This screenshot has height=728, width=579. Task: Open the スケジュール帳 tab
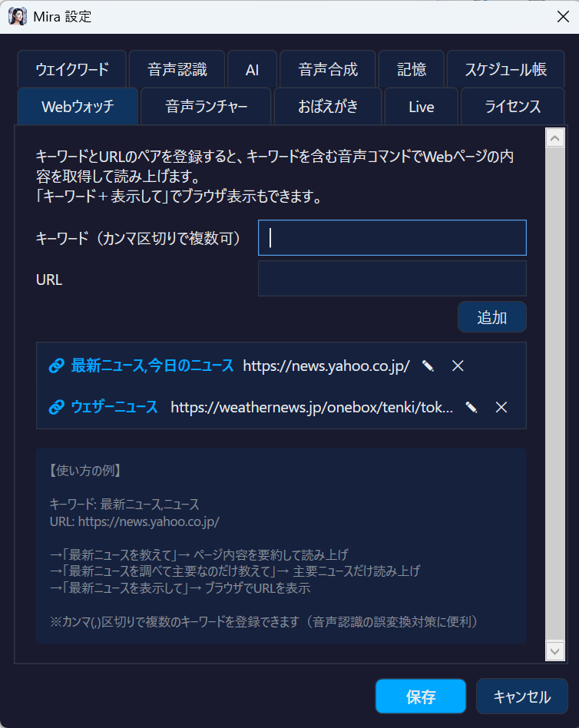[505, 70]
